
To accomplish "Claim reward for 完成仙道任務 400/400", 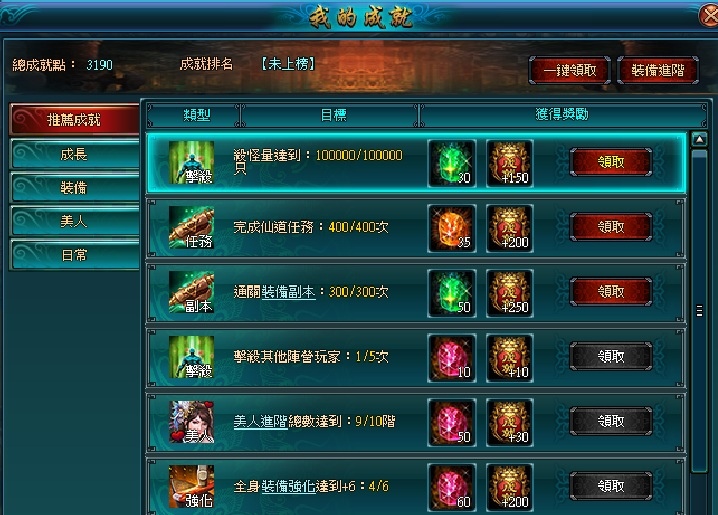I will [x=611, y=227].
